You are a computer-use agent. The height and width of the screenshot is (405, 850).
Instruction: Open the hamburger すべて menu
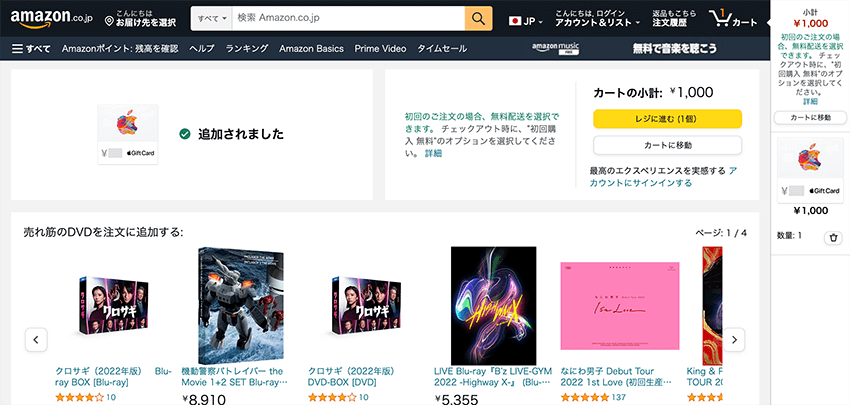tap(31, 49)
